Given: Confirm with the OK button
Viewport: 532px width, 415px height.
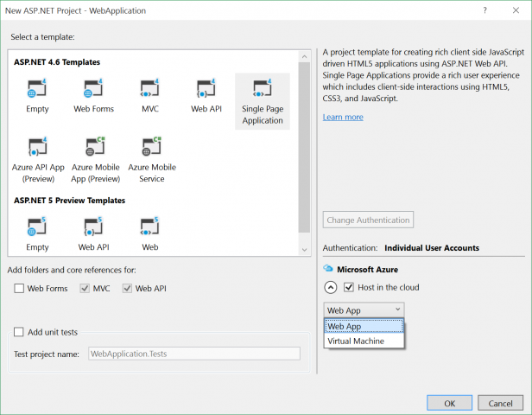Looking at the screenshot, I should click(x=450, y=403).
